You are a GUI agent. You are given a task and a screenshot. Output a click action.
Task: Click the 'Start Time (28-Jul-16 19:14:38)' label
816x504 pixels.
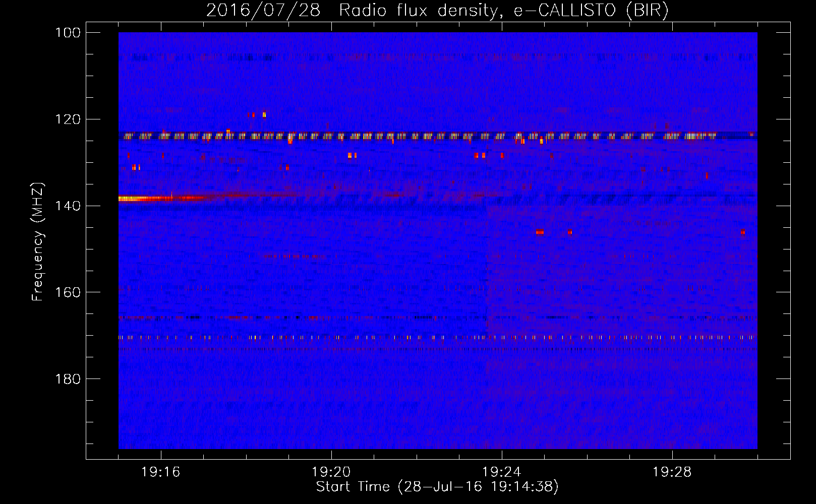pos(437,487)
